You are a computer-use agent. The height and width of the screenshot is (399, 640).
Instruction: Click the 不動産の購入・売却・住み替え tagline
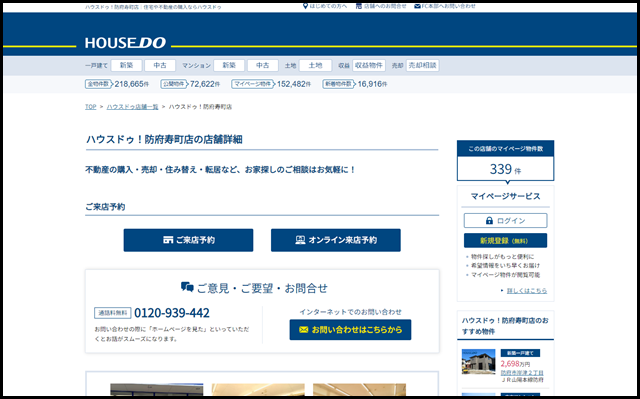(220, 170)
